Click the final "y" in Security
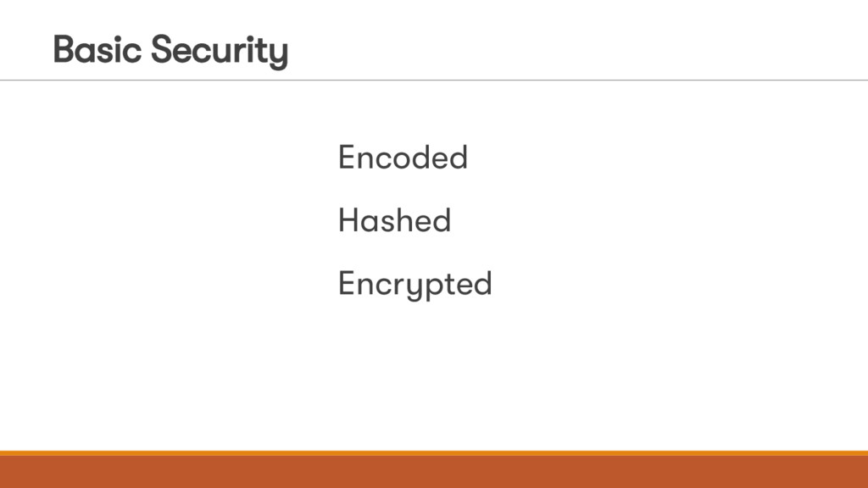Image resolution: width=868 pixels, height=488 pixels. [279, 56]
